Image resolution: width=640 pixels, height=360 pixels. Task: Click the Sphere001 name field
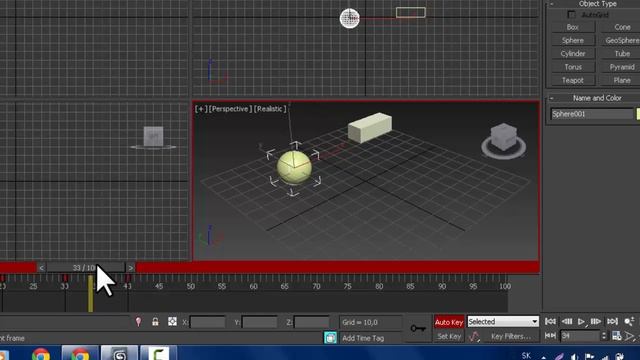(591, 114)
